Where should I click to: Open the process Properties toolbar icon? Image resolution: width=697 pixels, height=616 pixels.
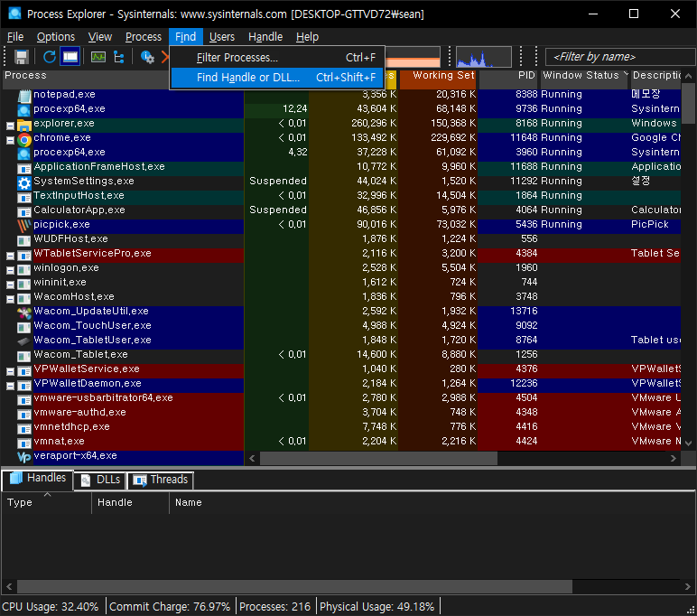147,57
